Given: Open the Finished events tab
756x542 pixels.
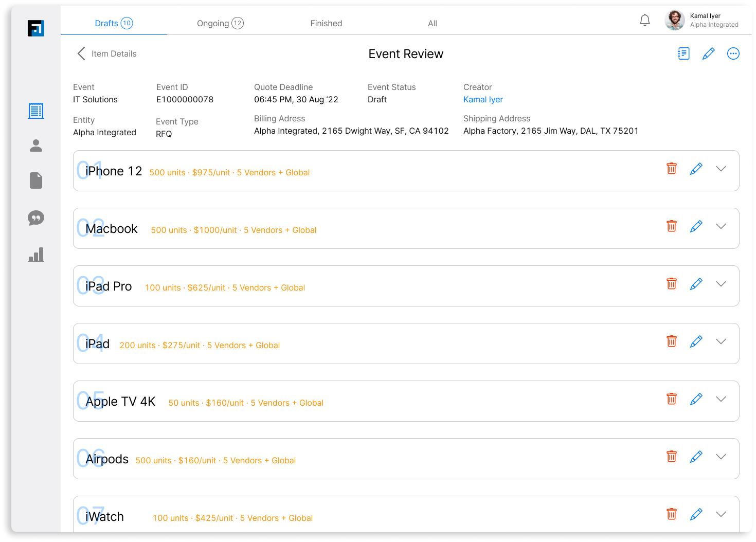Looking at the screenshot, I should tap(326, 23).
